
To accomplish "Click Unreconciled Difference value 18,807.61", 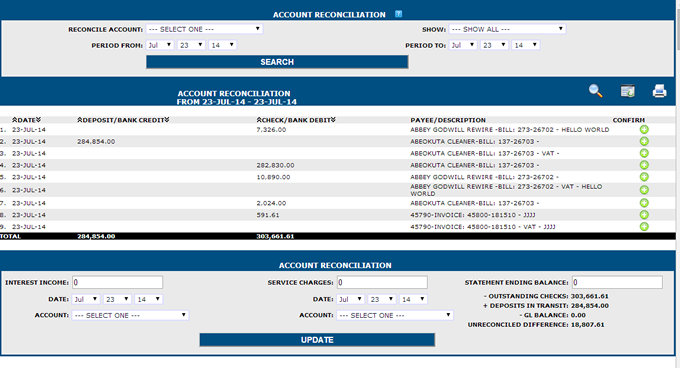I will tap(587, 324).
